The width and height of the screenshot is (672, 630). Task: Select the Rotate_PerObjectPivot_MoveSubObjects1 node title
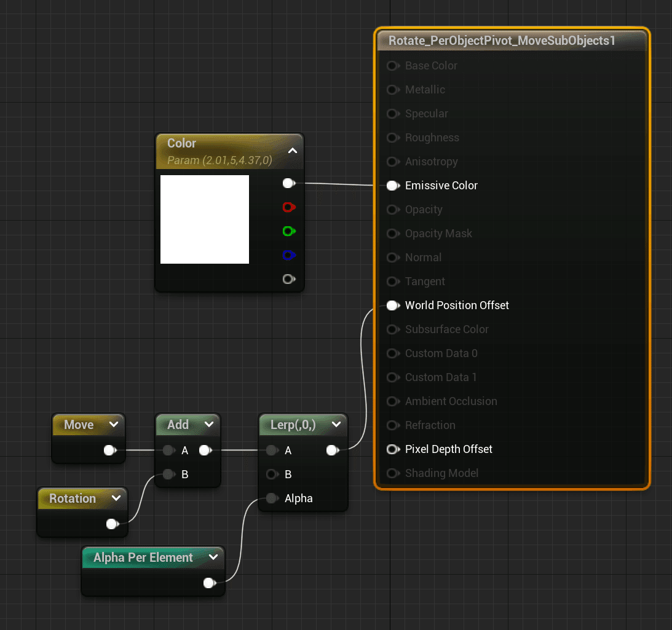point(502,41)
